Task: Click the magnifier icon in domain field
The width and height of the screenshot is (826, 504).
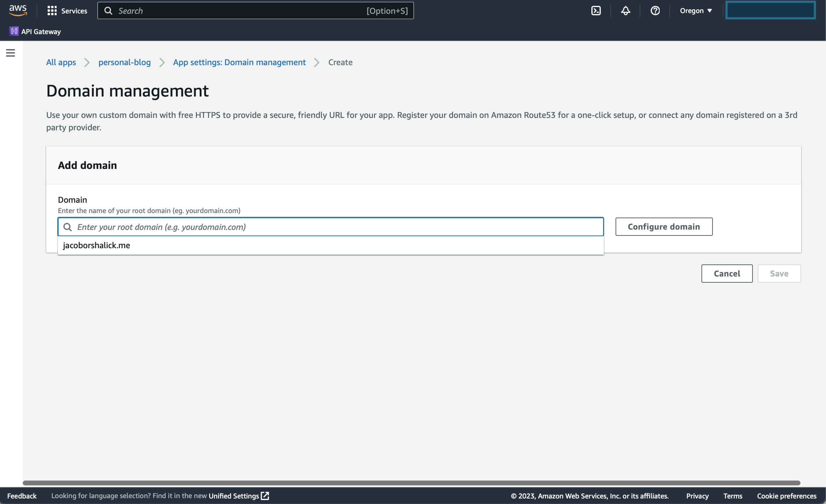Action: point(68,227)
